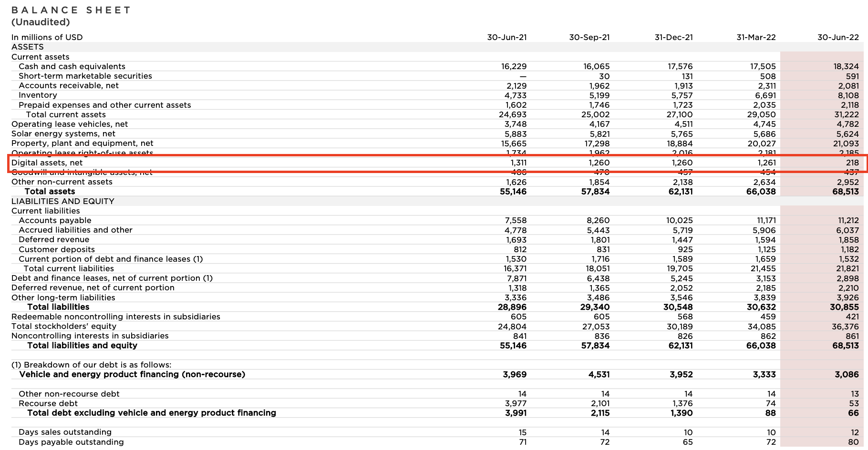Click the "Total stockholders' equity" row label
Viewport: 868px width, 450px height.
tap(64, 326)
